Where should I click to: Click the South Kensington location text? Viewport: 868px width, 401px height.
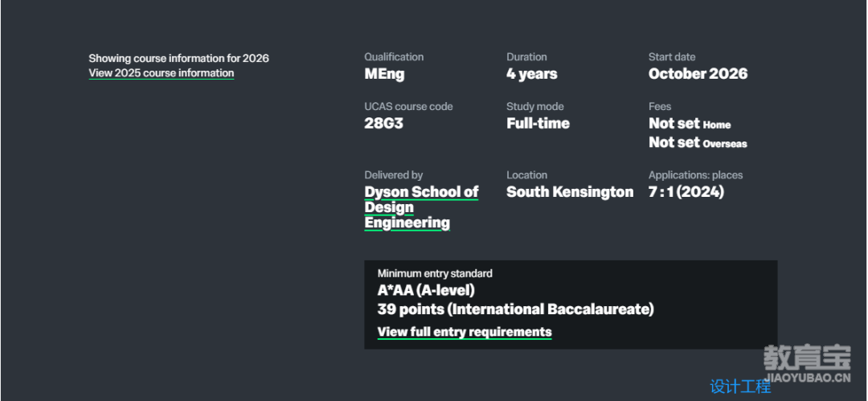coord(570,192)
